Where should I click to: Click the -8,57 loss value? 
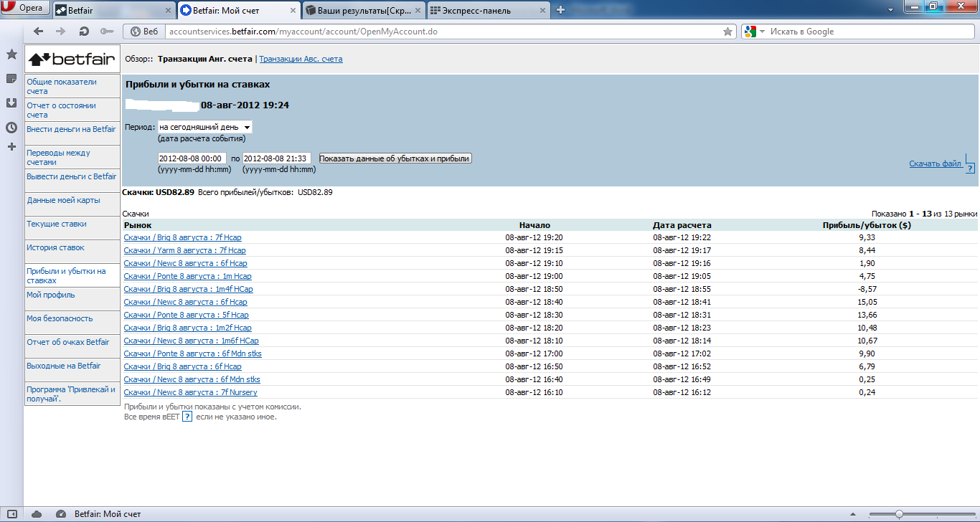pyautogui.click(x=867, y=289)
